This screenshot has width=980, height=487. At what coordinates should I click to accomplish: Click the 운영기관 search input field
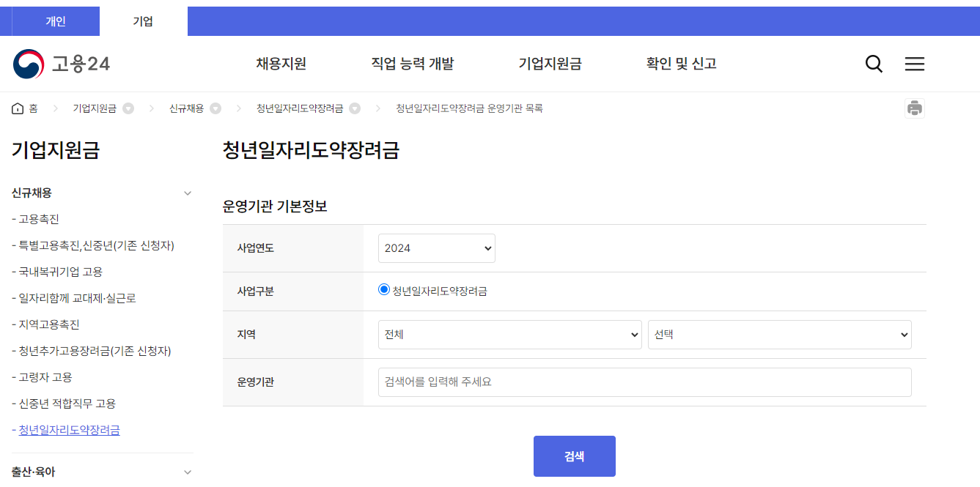pyautogui.click(x=644, y=382)
